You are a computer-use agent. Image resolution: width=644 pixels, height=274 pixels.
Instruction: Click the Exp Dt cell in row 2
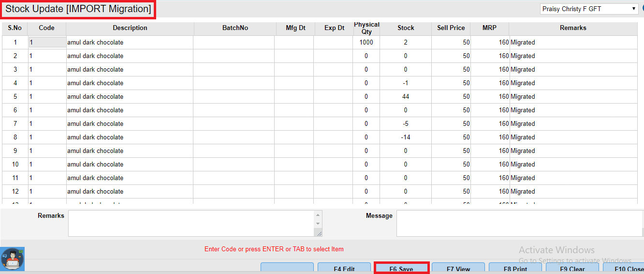pyautogui.click(x=333, y=56)
